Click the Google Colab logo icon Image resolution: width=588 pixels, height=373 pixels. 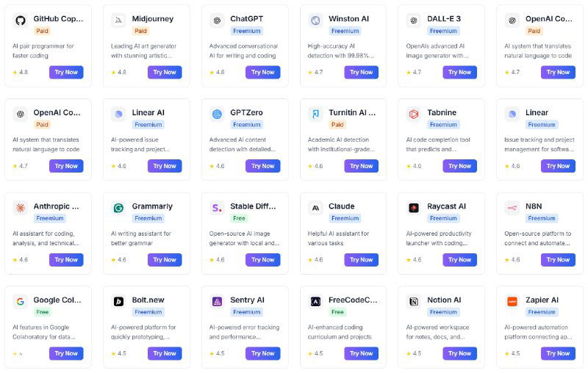coord(20,301)
